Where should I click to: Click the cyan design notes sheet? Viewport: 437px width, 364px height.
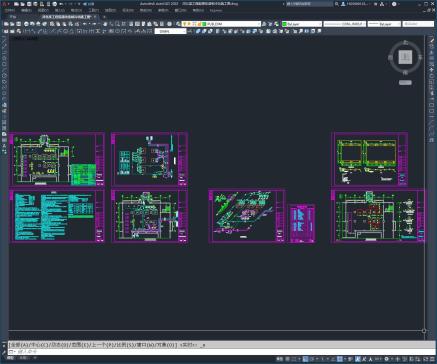[57, 216]
